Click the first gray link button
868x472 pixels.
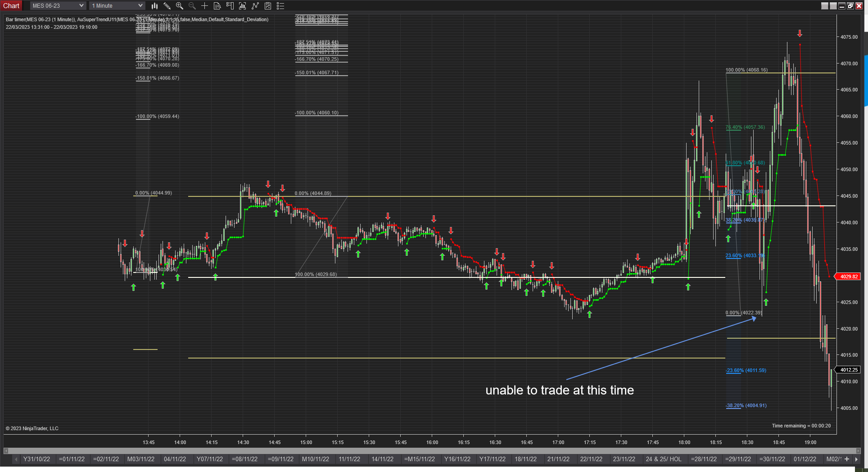[x=825, y=6]
